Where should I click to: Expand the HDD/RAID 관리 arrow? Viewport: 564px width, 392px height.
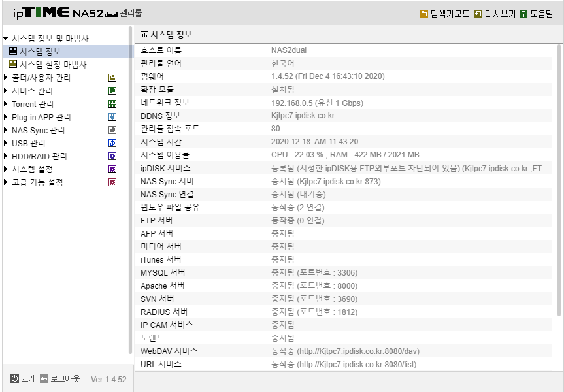5,156
